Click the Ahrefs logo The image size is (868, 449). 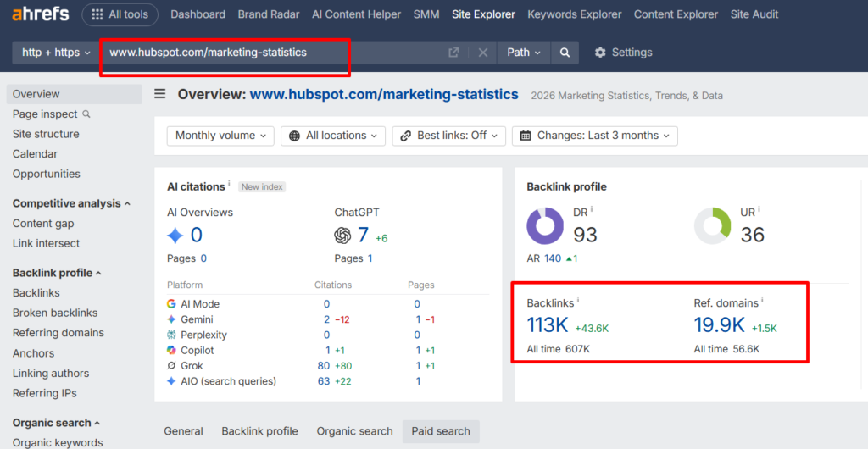(41, 14)
